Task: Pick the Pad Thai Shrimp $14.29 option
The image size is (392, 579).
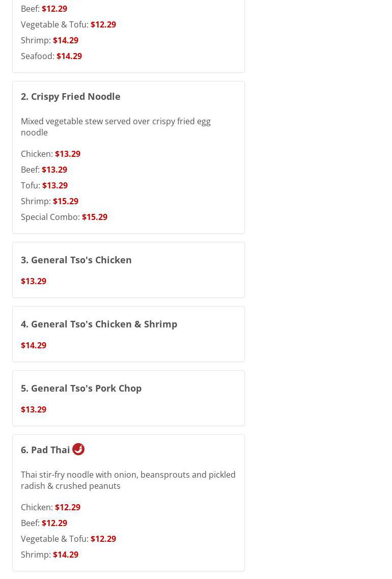Action: (49, 555)
